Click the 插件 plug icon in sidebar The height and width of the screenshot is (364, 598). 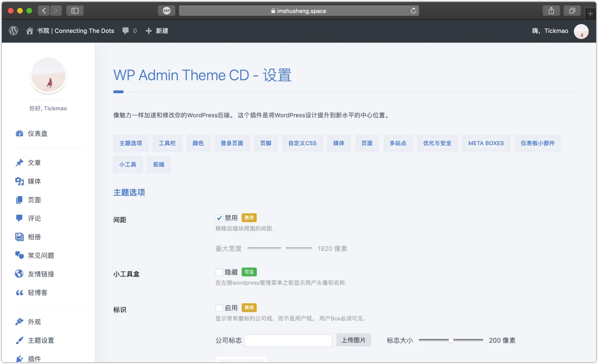tap(19, 359)
